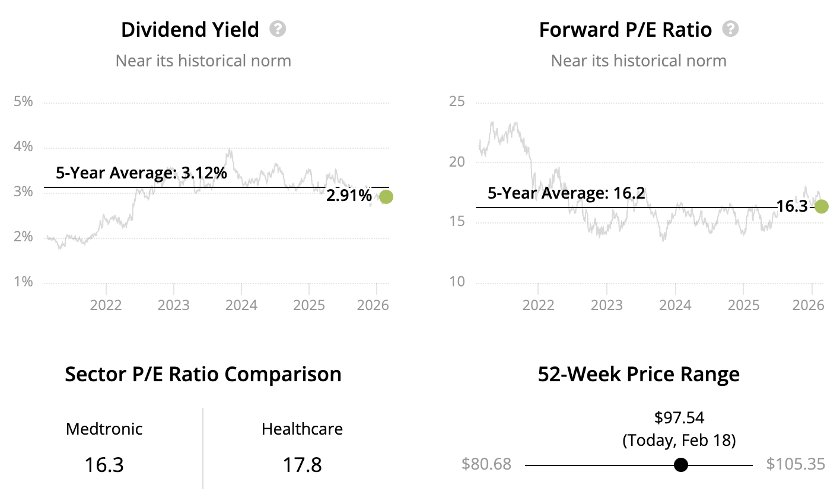Click the $80.68 52-week low price
This screenshot has height=504, width=840.
pos(486,464)
